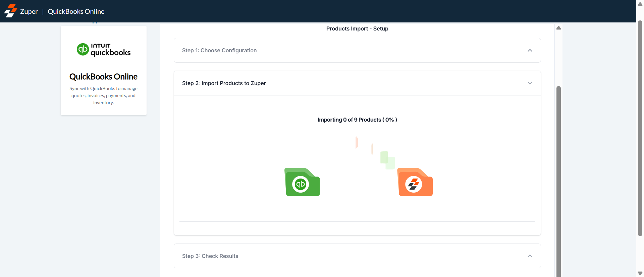Click the Intuit QuickBooks logo in sidebar card
Image resolution: width=644 pixels, height=277 pixels.
point(104,50)
